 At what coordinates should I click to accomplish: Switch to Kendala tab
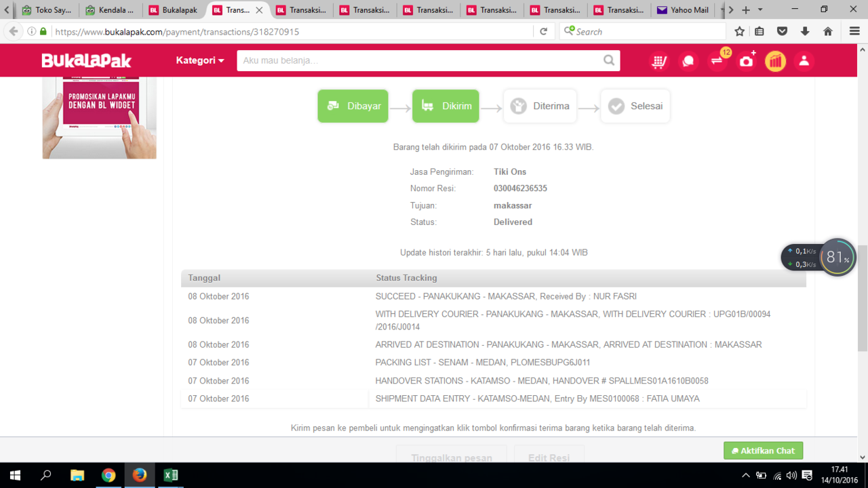point(110,10)
